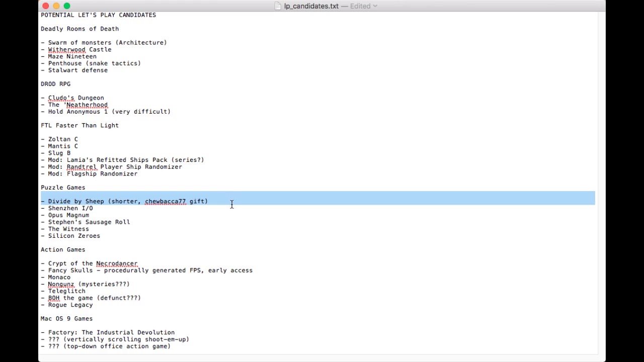Image resolution: width=644 pixels, height=362 pixels.
Task: Click the document icon in title bar
Action: (x=278, y=6)
